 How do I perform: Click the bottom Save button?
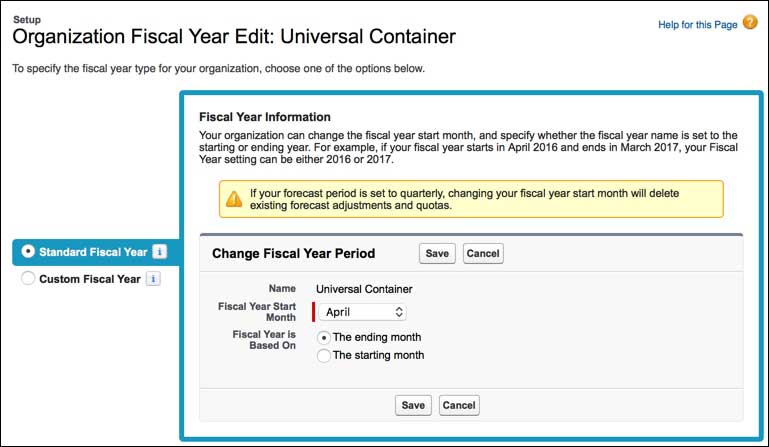pos(413,405)
